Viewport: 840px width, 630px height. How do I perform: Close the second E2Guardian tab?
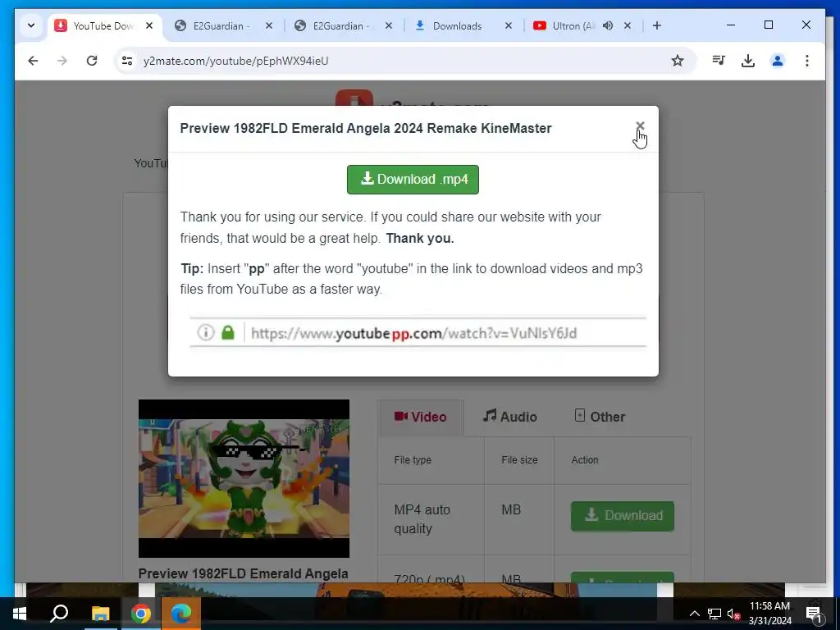click(389, 25)
